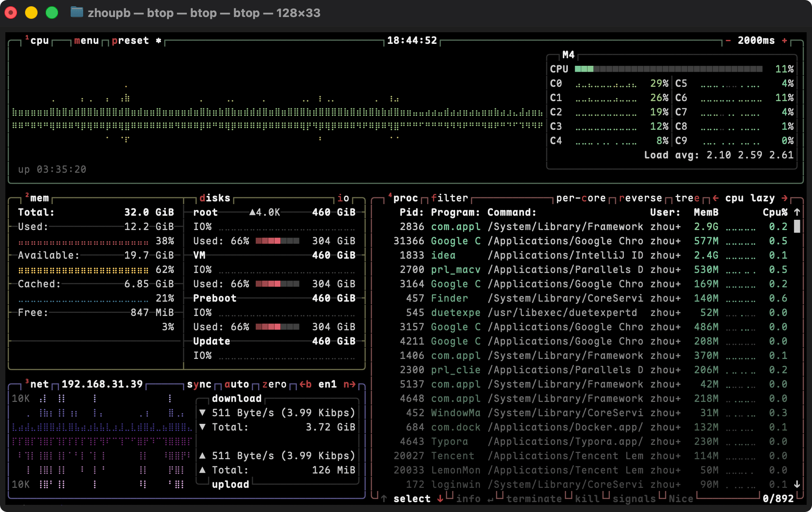
Task: Open the btop menu
Action: click(86, 41)
